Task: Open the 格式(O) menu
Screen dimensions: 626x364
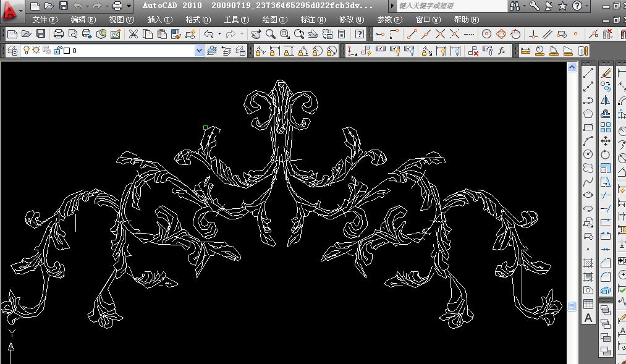Action: (198, 20)
